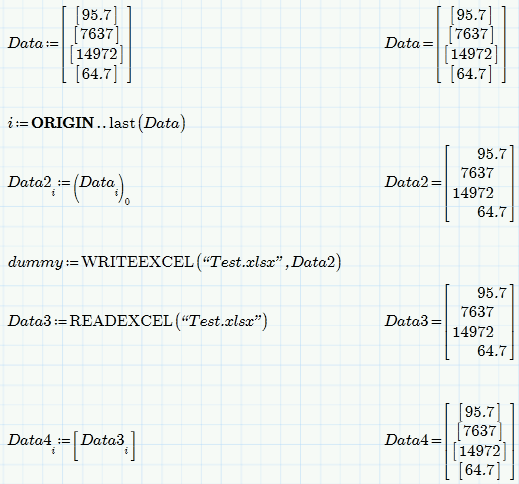519x484 pixels.
Task: Click 95.7 in the Data2 result vector
Action: point(492,154)
